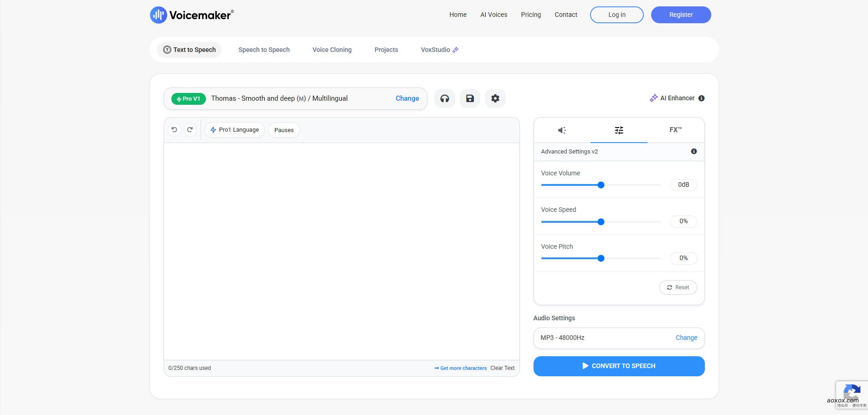Change the MP3 - 48000Hz audio setting

[x=686, y=338]
